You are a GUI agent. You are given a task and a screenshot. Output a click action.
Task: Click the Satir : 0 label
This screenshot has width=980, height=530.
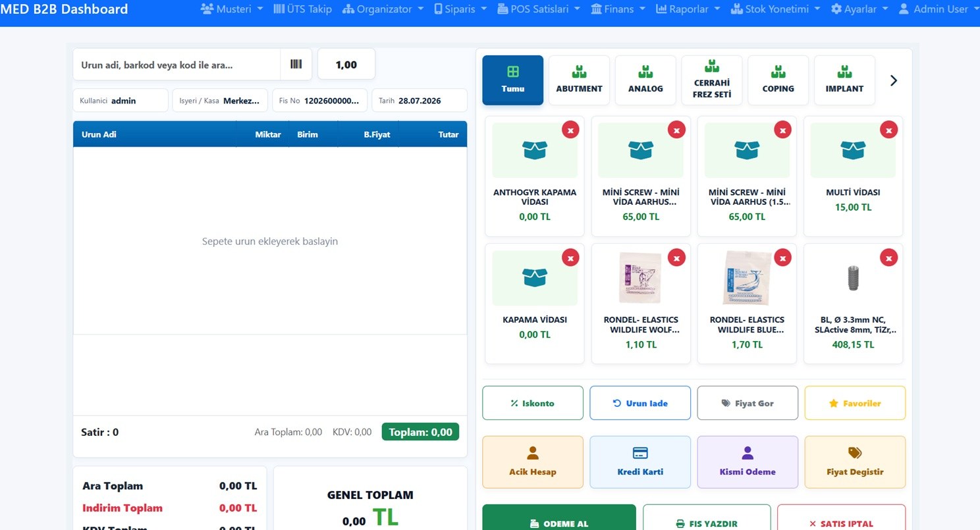tap(99, 433)
